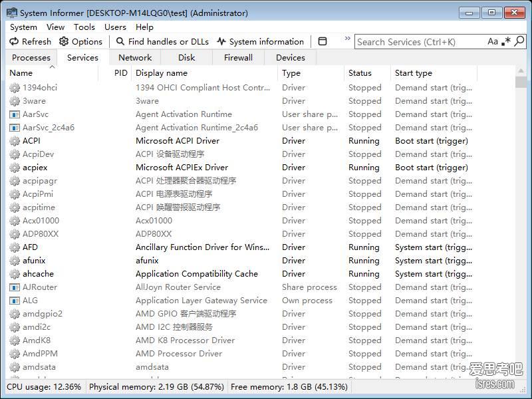The height and width of the screenshot is (399, 532).
Task: Click the gear icon of 3ware service
Action: point(14,101)
